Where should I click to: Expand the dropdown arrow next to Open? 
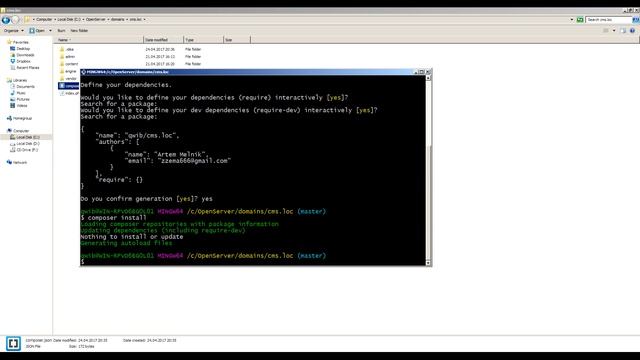coord(50,31)
